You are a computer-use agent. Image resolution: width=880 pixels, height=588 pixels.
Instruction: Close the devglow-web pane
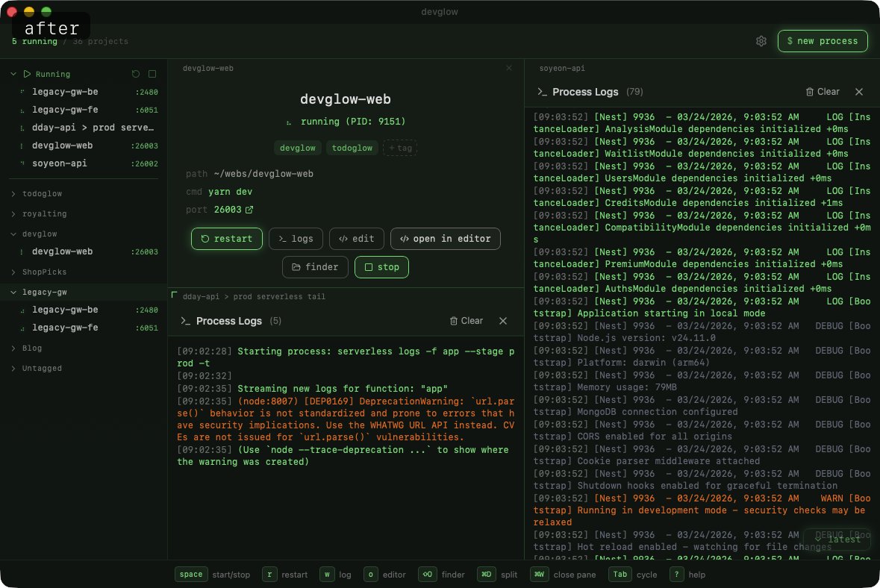[509, 68]
